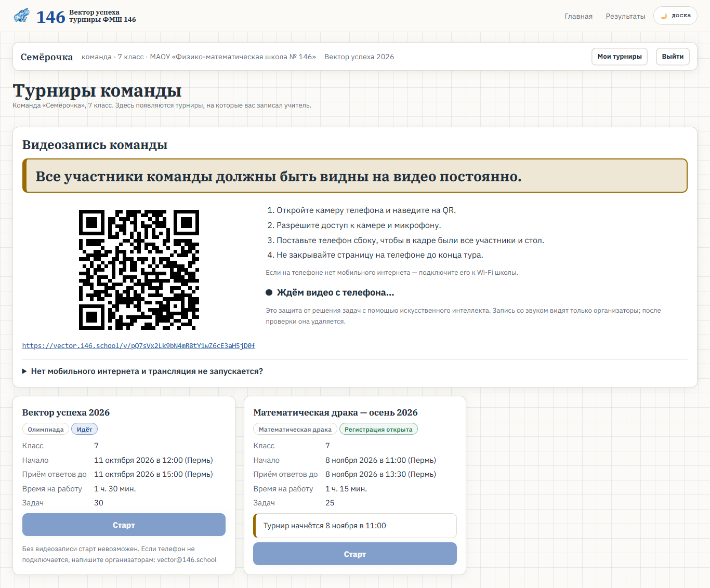Image resolution: width=710 pixels, height=588 pixels.
Task: Toggle the «доска» theme switch
Action: point(675,16)
